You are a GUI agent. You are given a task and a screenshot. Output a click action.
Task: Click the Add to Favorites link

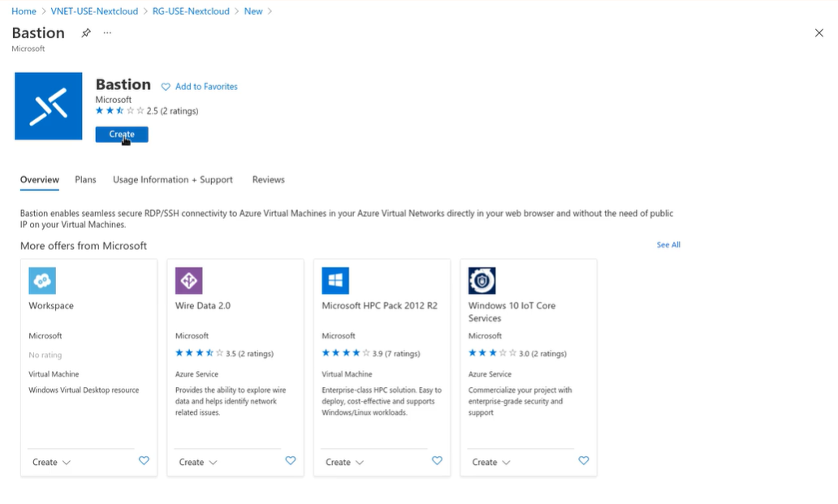coord(206,87)
